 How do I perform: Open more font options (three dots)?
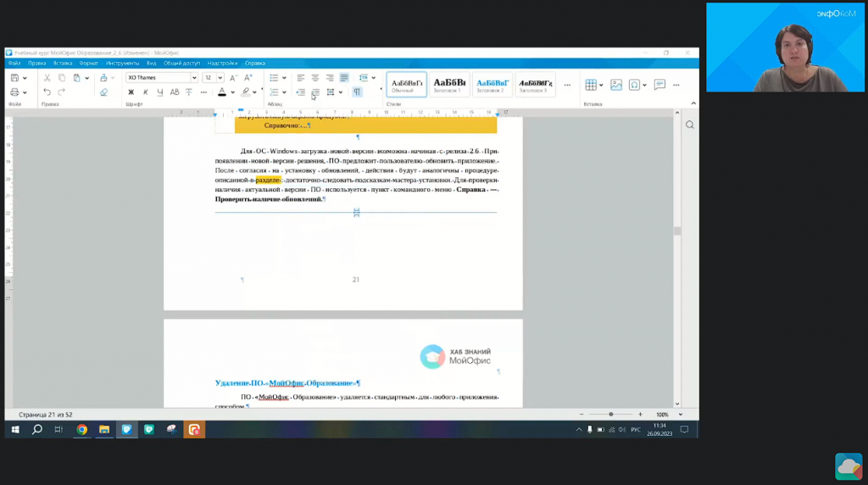click(203, 92)
